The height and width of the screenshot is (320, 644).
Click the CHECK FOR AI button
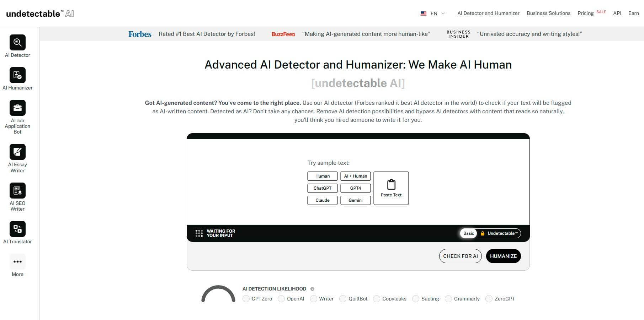point(460,256)
